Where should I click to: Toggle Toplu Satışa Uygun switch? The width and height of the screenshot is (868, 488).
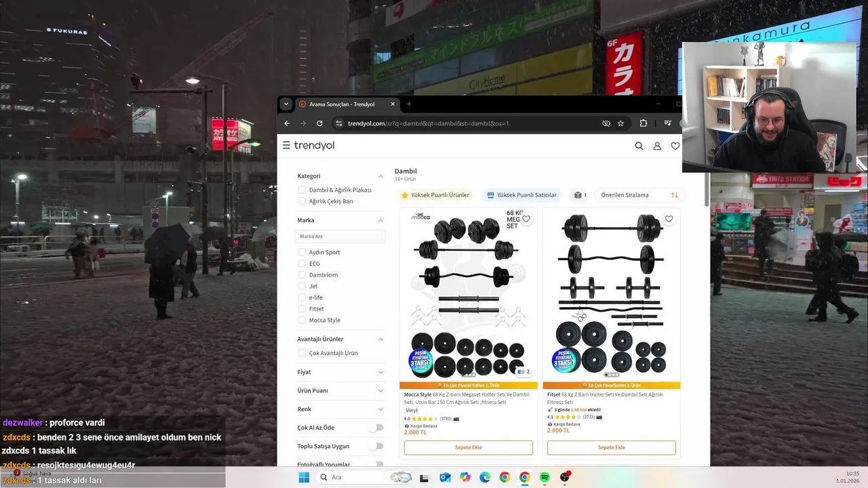click(376, 446)
